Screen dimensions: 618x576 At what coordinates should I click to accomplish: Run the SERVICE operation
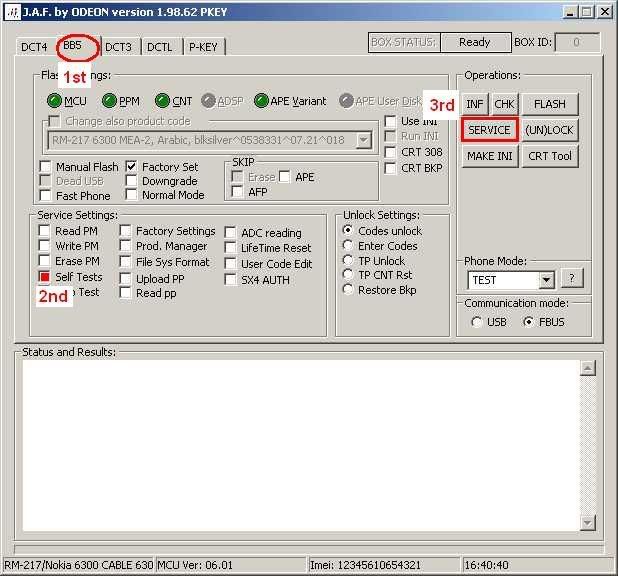point(490,130)
